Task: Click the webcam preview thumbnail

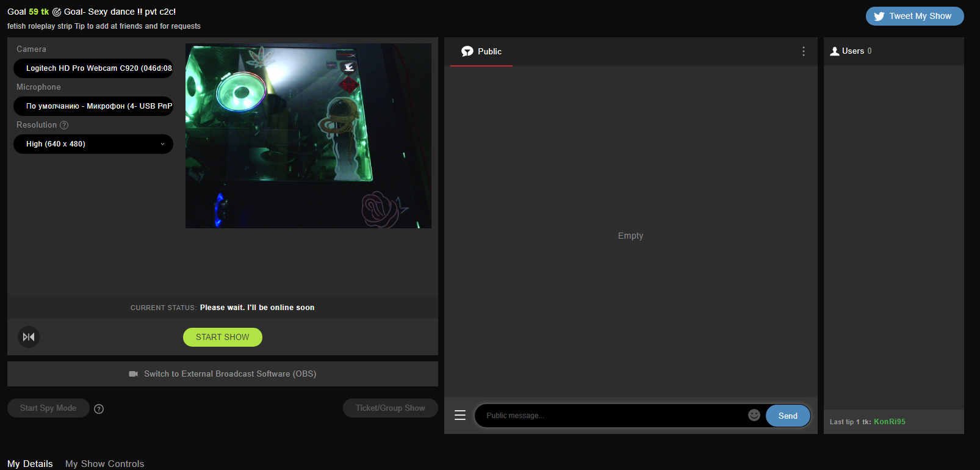Action: coord(308,136)
